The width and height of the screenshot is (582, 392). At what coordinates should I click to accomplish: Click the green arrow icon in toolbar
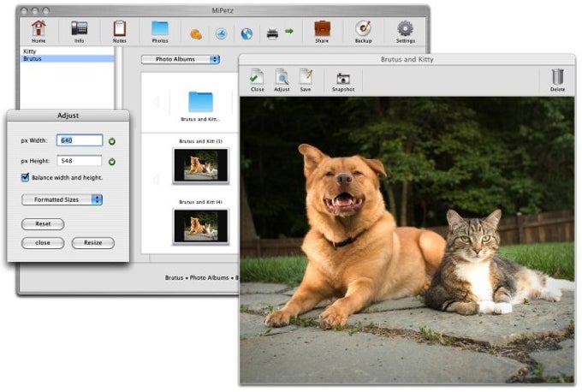(289, 31)
